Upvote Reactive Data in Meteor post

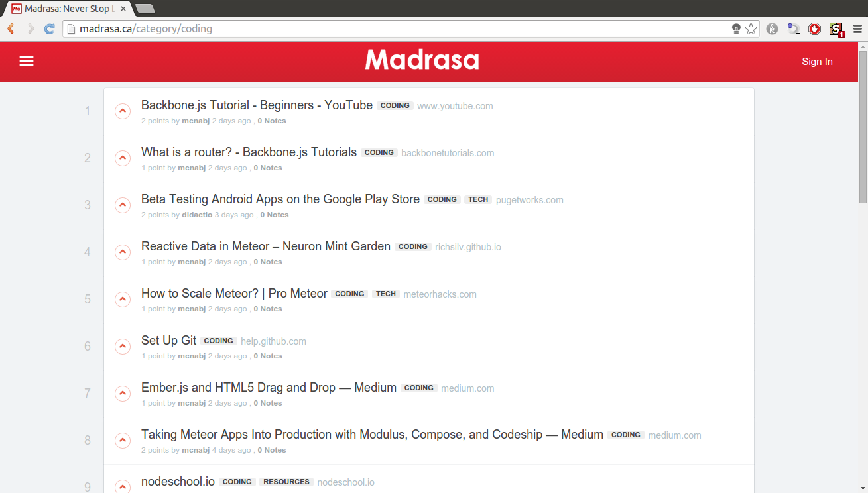pyautogui.click(x=123, y=252)
